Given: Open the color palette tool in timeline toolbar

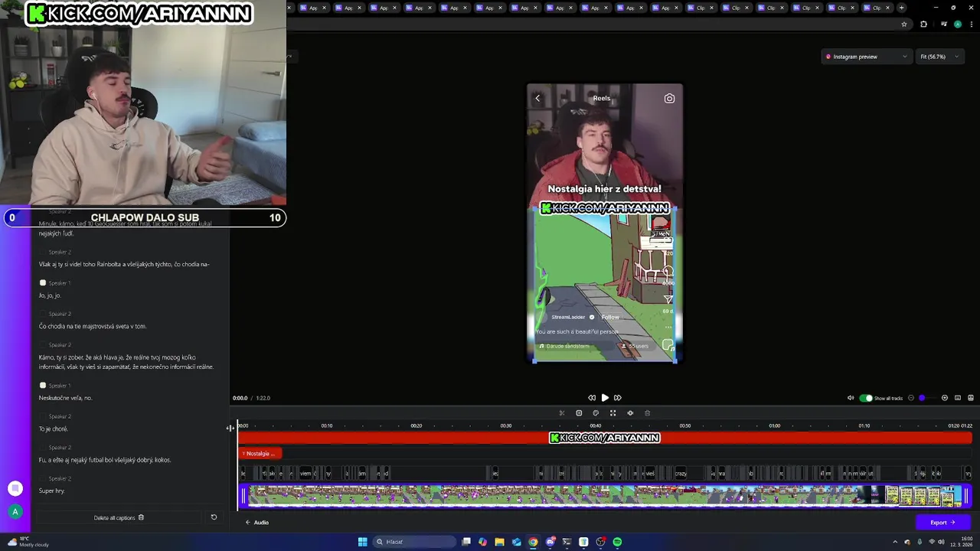Looking at the screenshot, I should [x=596, y=413].
